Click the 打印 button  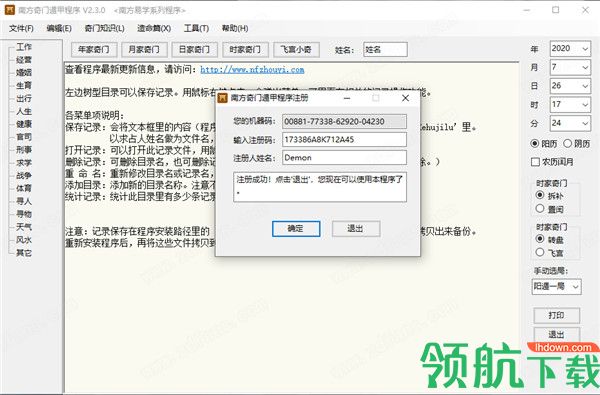coord(557,315)
